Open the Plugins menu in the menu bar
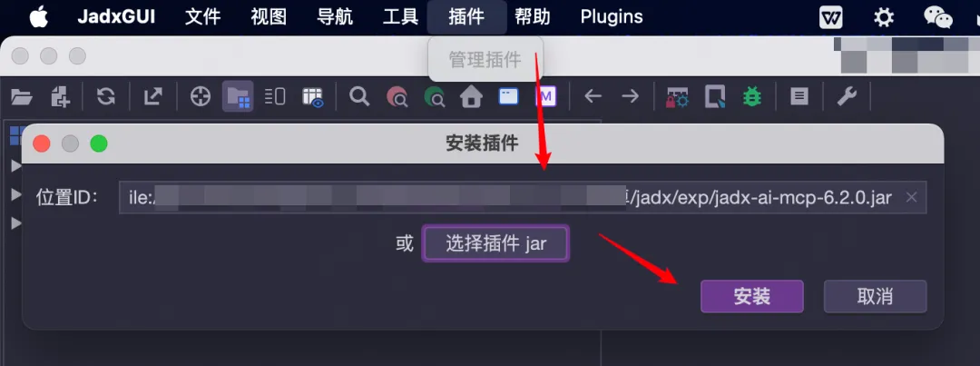This screenshot has height=366, width=980. 612,17
